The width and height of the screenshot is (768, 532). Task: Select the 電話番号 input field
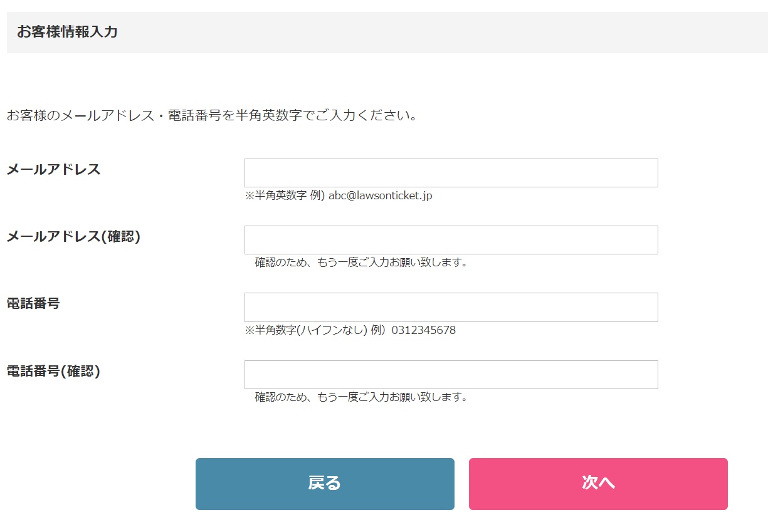click(451, 307)
